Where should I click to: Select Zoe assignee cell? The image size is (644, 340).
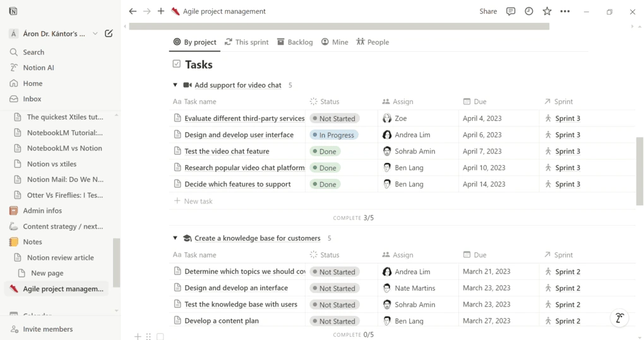(418, 118)
